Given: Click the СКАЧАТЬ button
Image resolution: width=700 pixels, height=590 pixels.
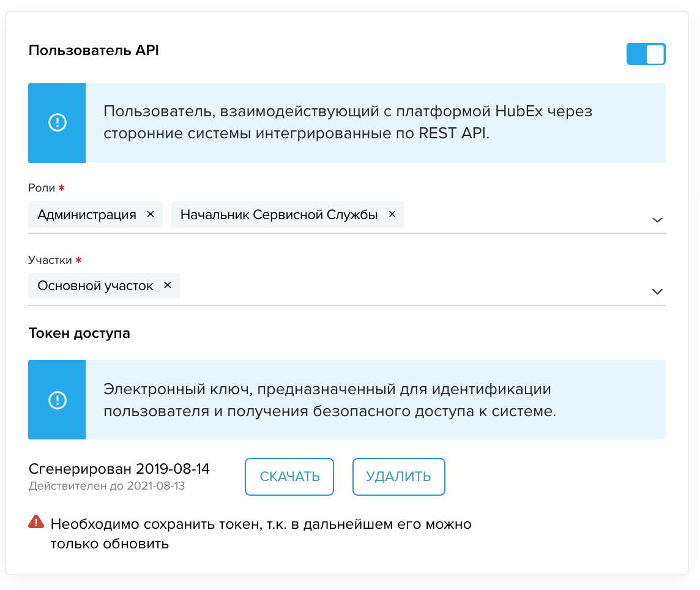Looking at the screenshot, I should (289, 477).
